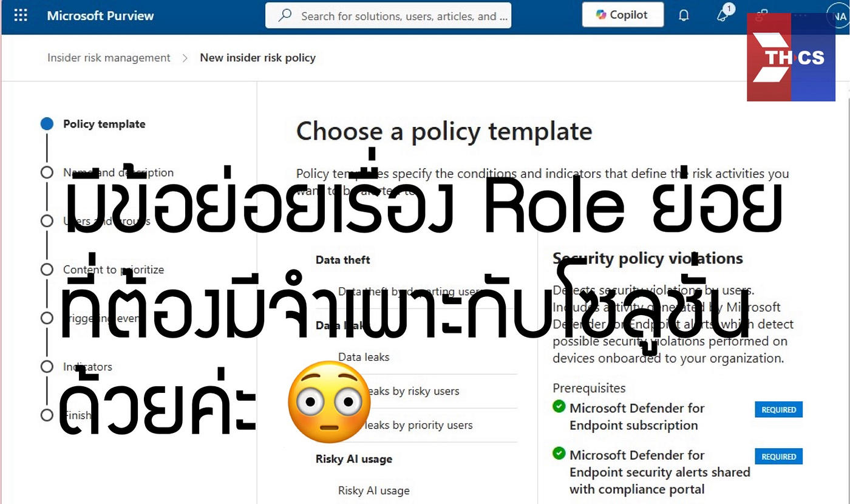Click Microsoft Defender for Endpoint subscription text
The width and height of the screenshot is (850, 504).
tap(637, 417)
